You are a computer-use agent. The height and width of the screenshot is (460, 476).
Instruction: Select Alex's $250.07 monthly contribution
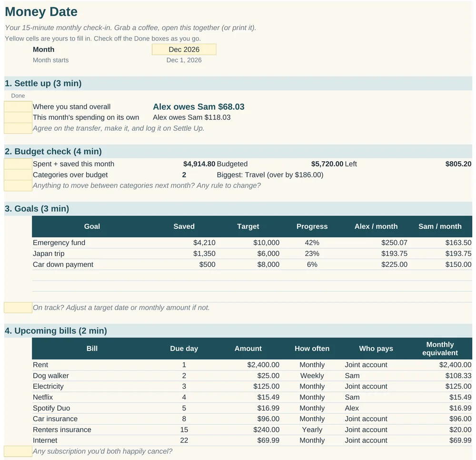(394, 243)
